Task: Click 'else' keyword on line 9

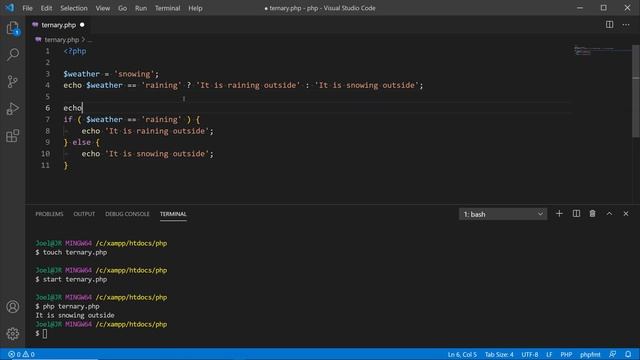Action: coord(82,142)
